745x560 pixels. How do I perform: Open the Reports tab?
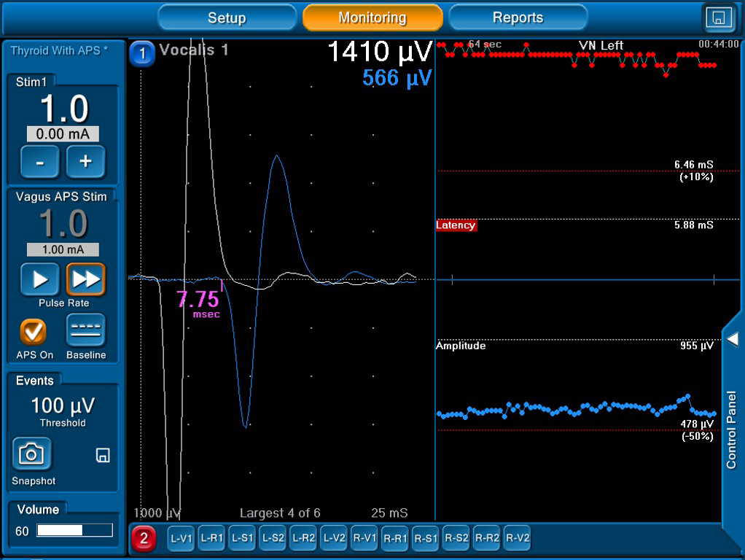[x=518, y=17]
